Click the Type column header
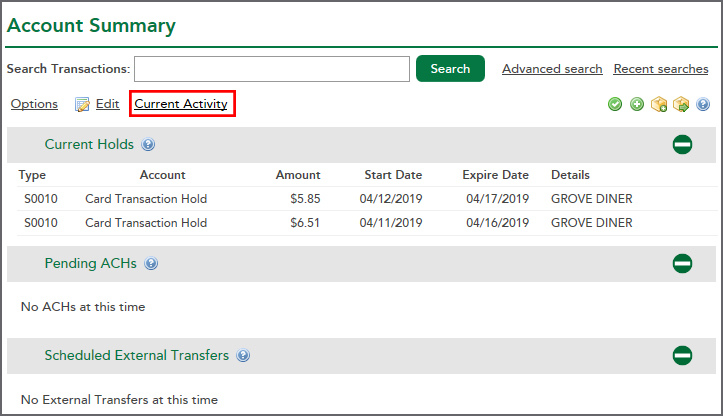The image size is (723, 416). point(32,175)
